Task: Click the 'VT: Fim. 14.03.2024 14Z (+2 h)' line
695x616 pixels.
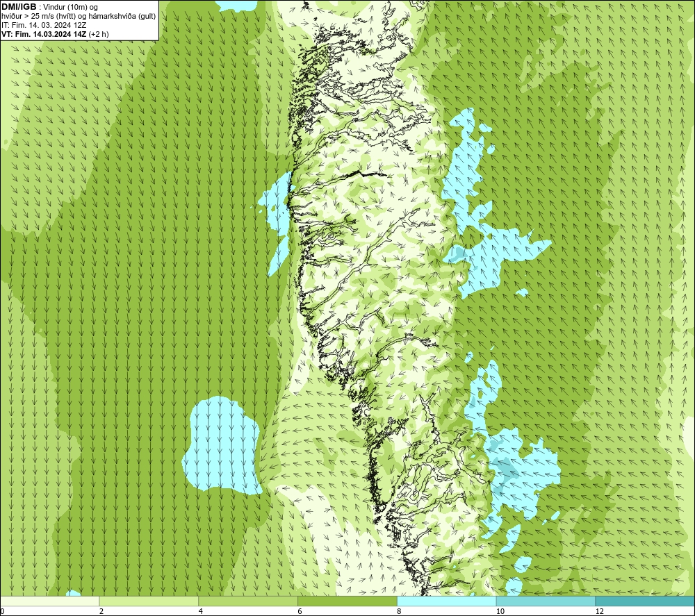Action: pyautogui.click(x=55, y=33)
